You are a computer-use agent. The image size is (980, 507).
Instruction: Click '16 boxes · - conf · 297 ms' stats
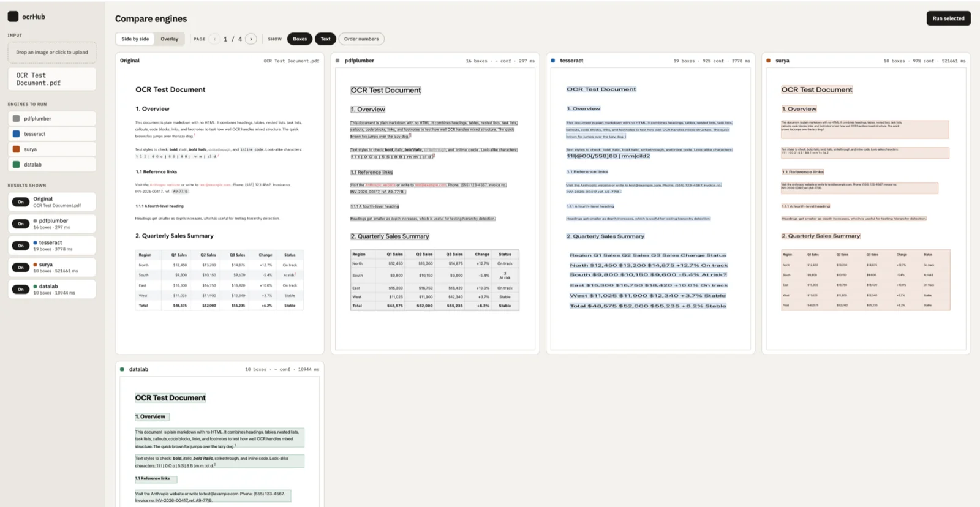click(500, 61)
